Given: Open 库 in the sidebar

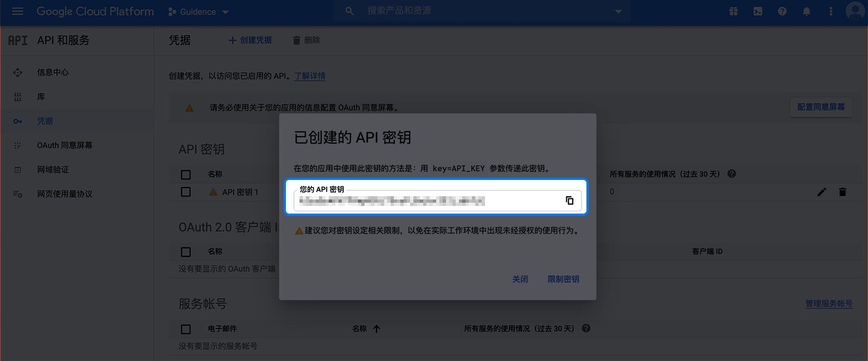Looking at the screenshot, I should pos(41,96).
